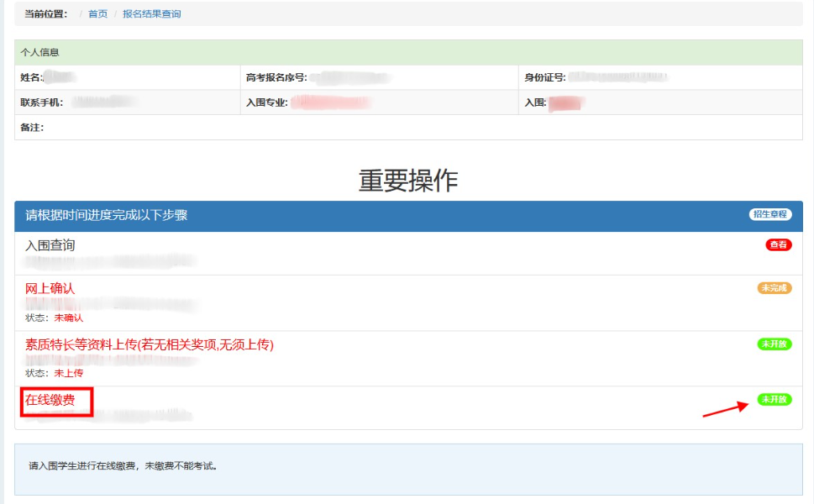
Task: Click the 请根据时间进度完成以下步骤 panel header
Action: (x=107, y=215)
